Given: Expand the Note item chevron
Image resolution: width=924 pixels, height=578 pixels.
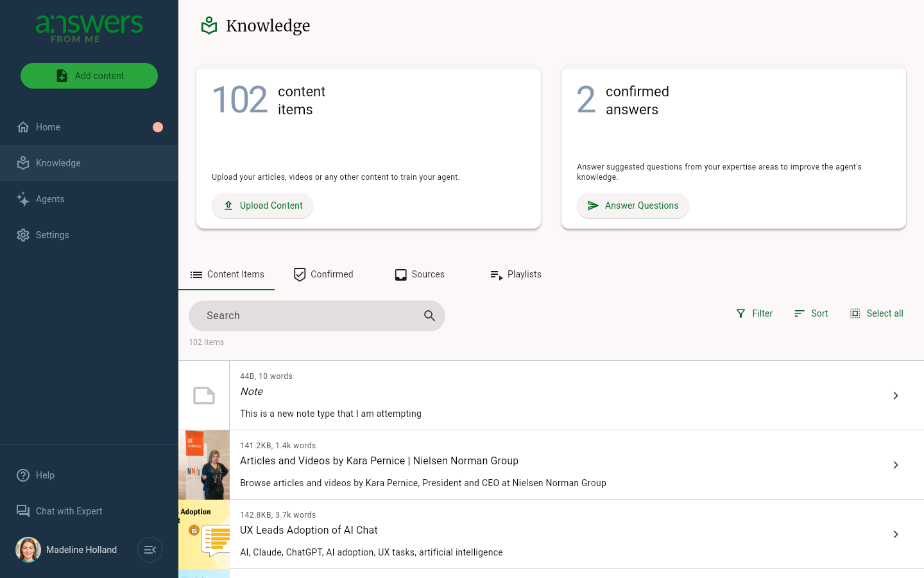Looking at the screenshot, I should coord(896,396).
